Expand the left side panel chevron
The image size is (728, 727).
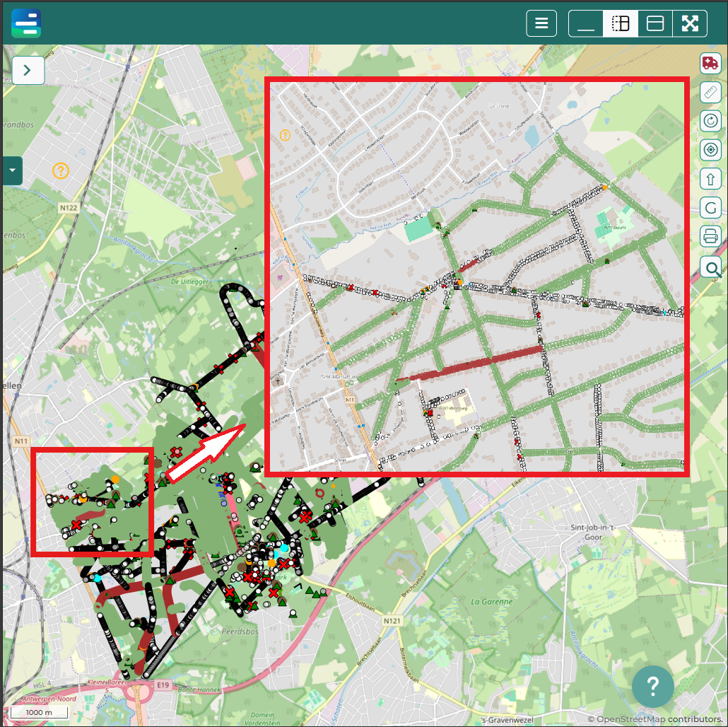28,70
